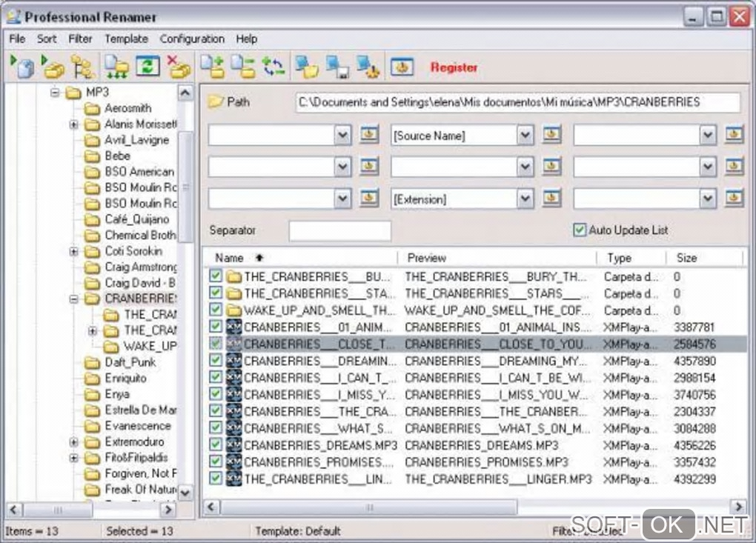Uncheck CRANBERRIES___I_MISS_Y... checkbox
756x543 pixels.
(216, 394)
